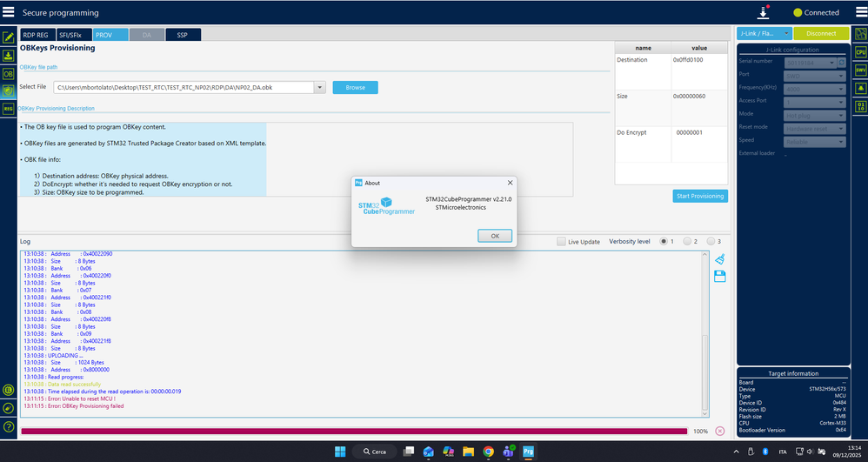The height and width of the screenshot is (462, 868).
Task: Open the J-Link / Flasher probe dropdown
Action: pos(764,33)
